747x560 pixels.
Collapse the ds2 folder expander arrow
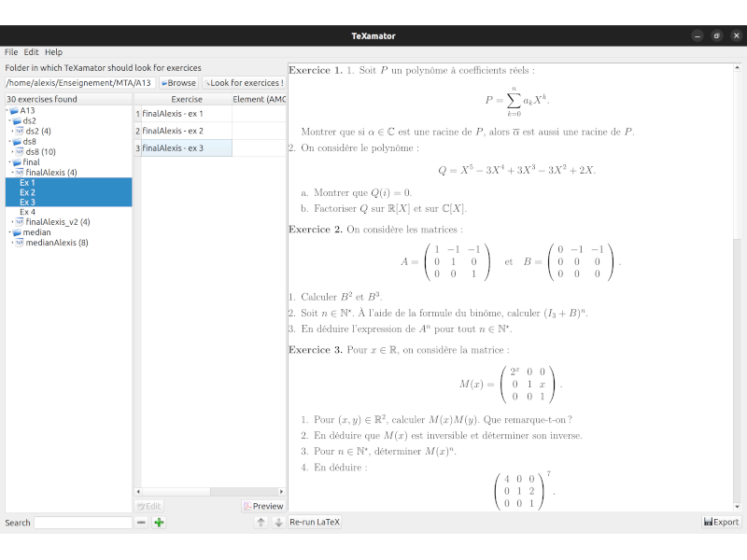[x=10, y=121]
